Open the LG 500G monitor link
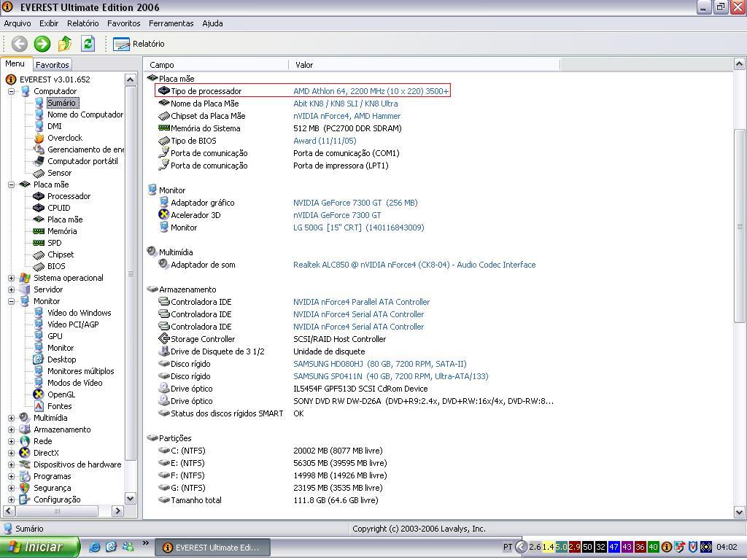747x560 pixels. click(358, 227)
